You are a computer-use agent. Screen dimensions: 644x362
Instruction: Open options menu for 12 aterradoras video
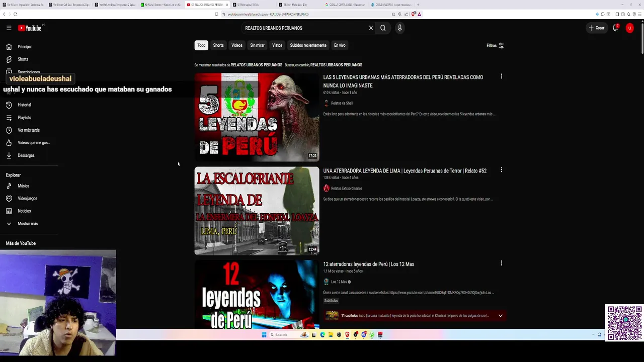[501, 263]
